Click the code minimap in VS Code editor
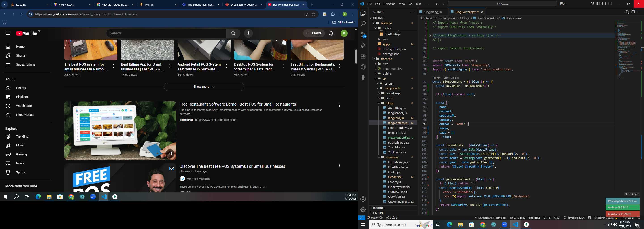 click(628, 49)
